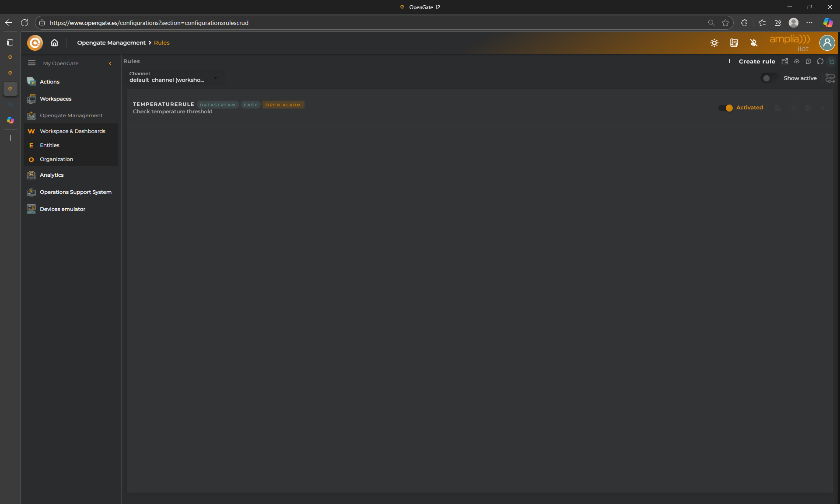The image size is (840, 504).
Task: Toggle the Show active switch
Action: click(x=769, y=78)
